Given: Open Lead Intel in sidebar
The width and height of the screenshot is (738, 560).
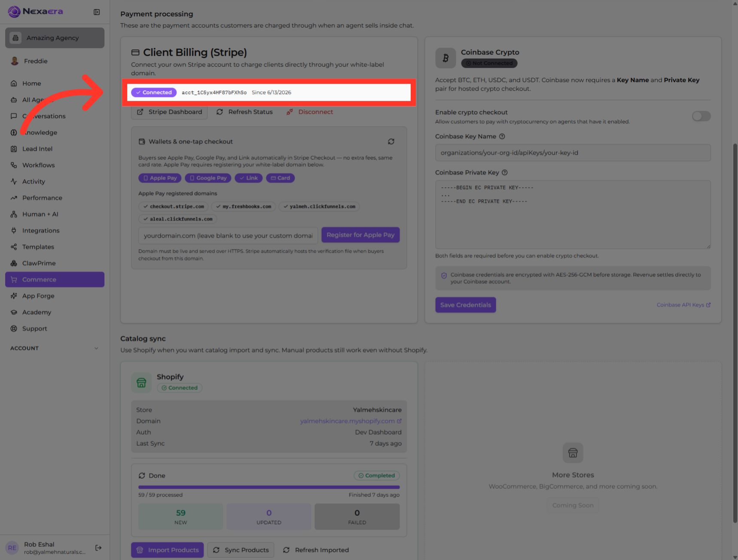Looking at the screenshot, I should pyautogui.click(x=55, y=149).
